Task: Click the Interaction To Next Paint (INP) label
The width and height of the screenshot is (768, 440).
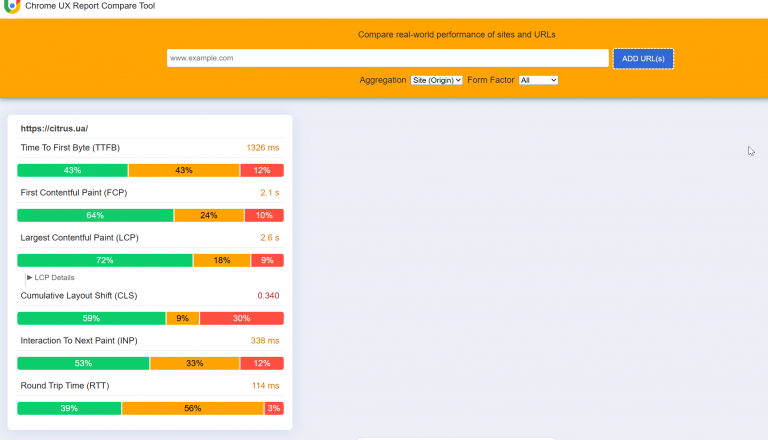Action: (79, 341)
